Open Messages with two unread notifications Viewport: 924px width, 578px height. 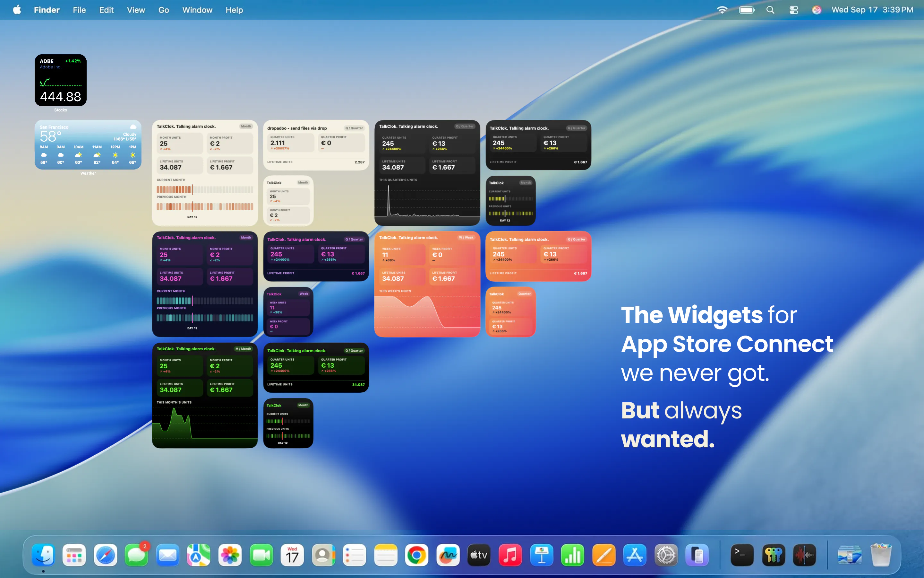pos(136,555)
